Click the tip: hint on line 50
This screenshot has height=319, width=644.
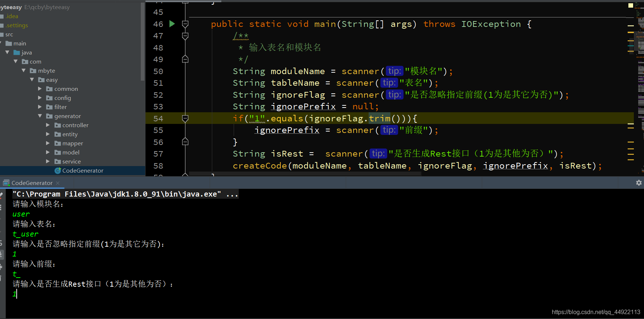point(394,71)
